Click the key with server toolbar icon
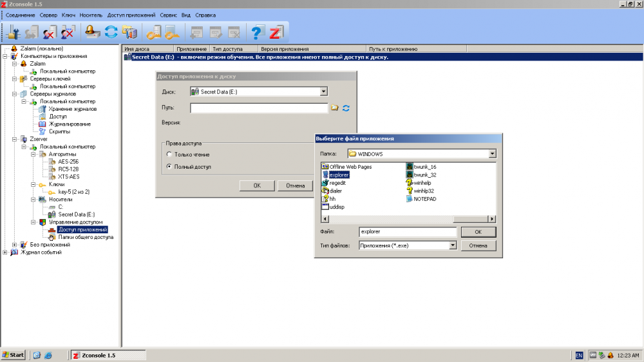The image size is (644, 362). pyautogui.click(x=154, y=32)
